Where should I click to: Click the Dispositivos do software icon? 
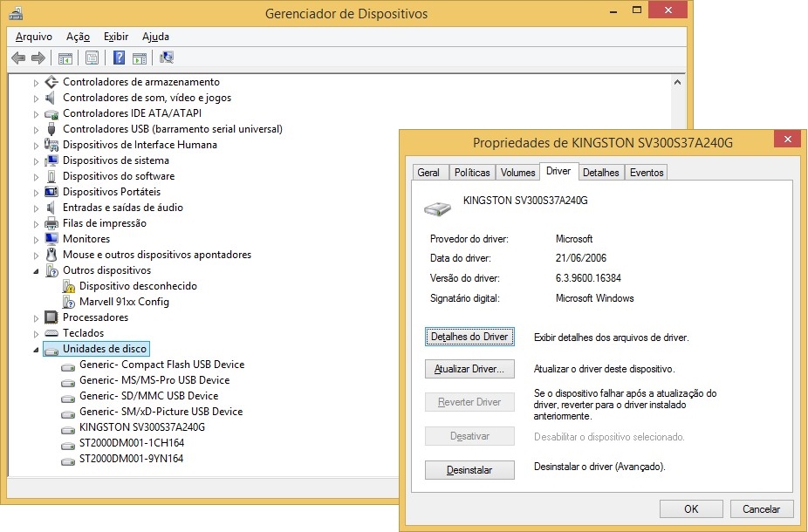click(51, 176)
